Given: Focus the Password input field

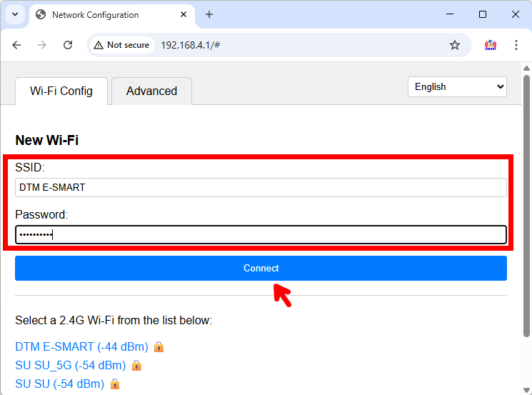Looking at the screenshot, I should 261,235.
